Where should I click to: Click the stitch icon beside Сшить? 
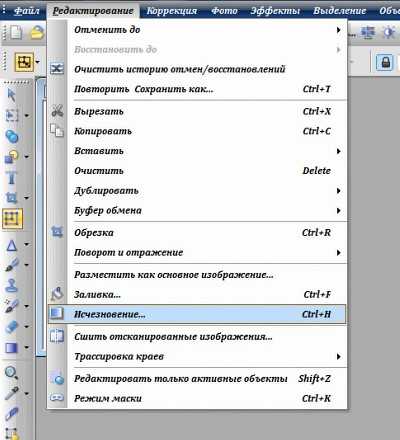point(57,336)
